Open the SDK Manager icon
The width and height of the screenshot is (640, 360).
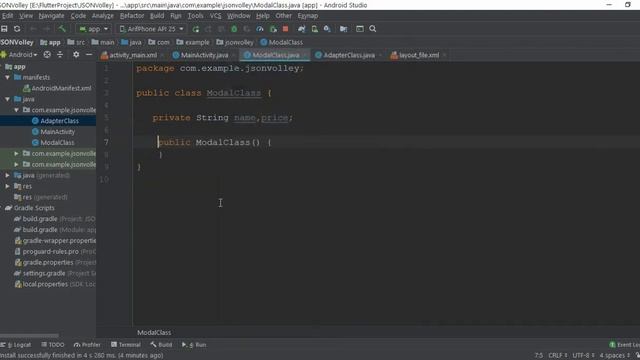327,29
